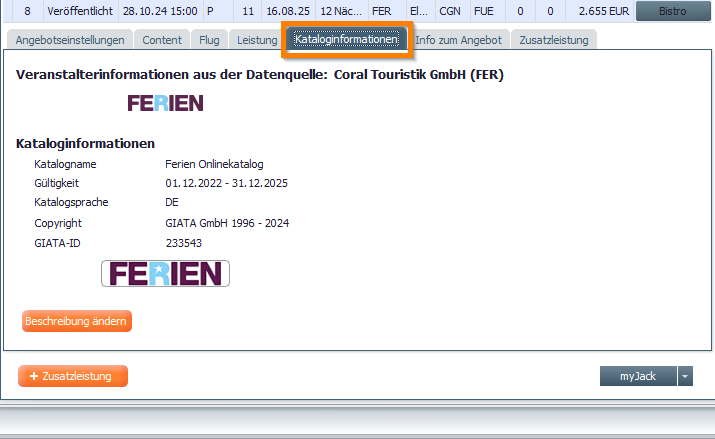Click the validity range 01.12.2022 - 31.12.2025

227,183
